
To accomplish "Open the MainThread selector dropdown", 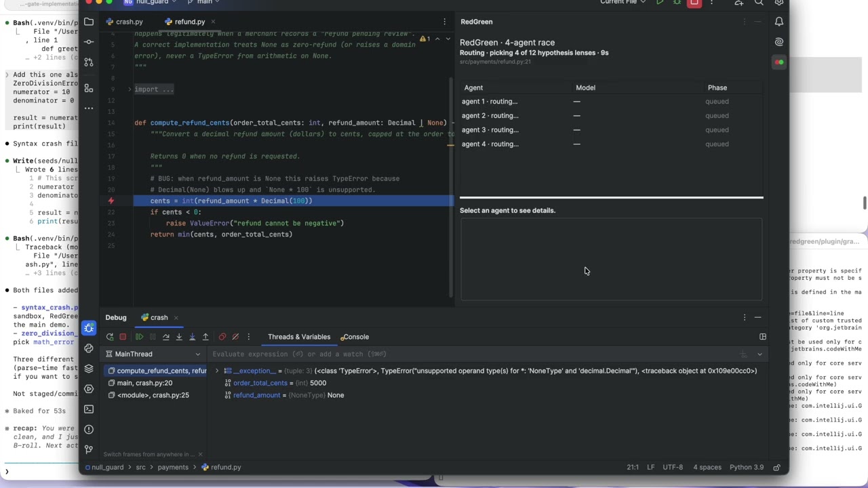I will 154,354.
